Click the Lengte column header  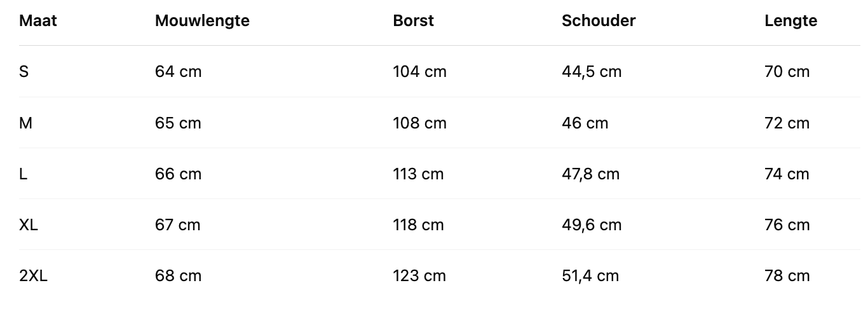(790, 21)
